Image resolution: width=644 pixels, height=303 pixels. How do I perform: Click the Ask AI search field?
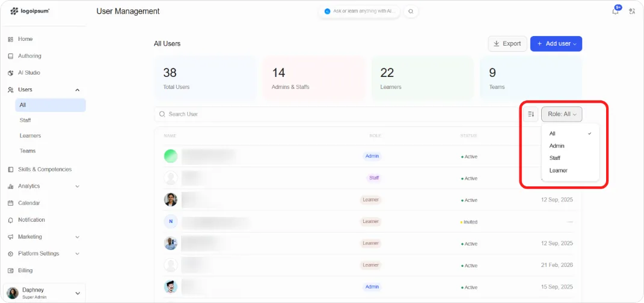click(x=360, y=11)
